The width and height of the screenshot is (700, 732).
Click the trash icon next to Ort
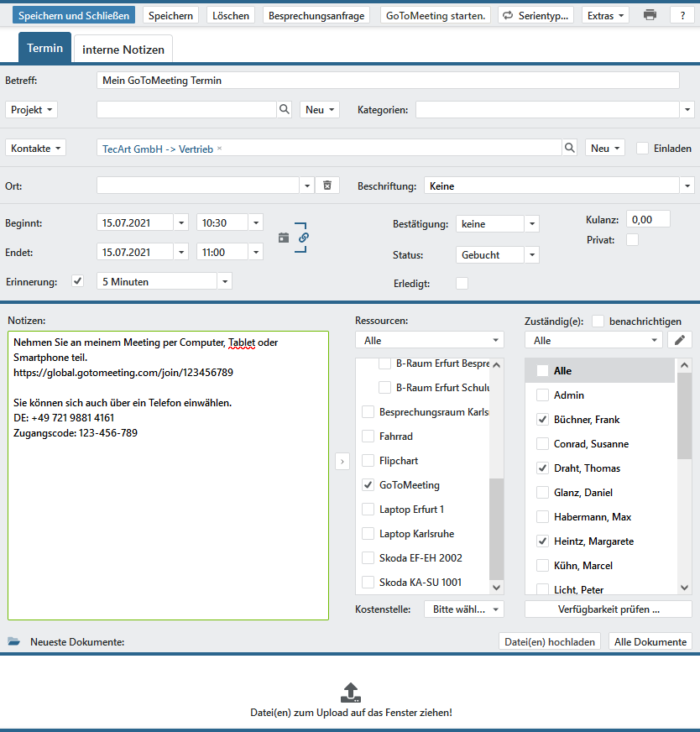(x=327, y=186)
